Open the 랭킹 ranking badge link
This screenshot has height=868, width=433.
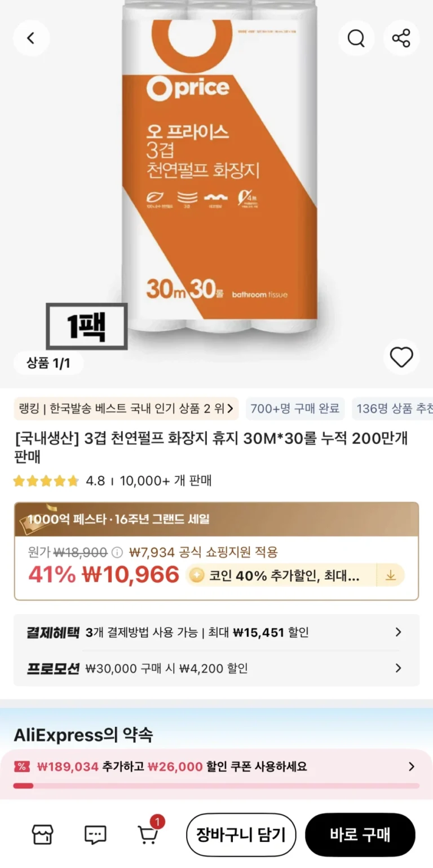(x=126, y=409)
